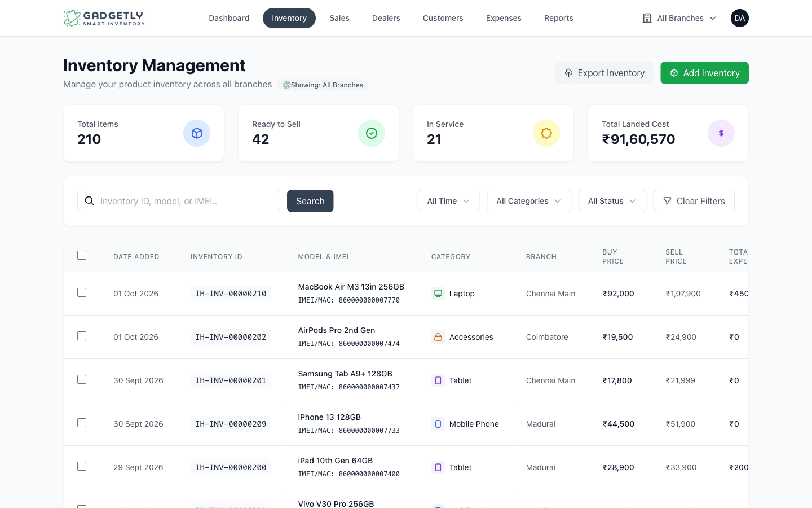Toggle the select-all header checkbox
Screen dimensions: 812x508
point(82,255)
